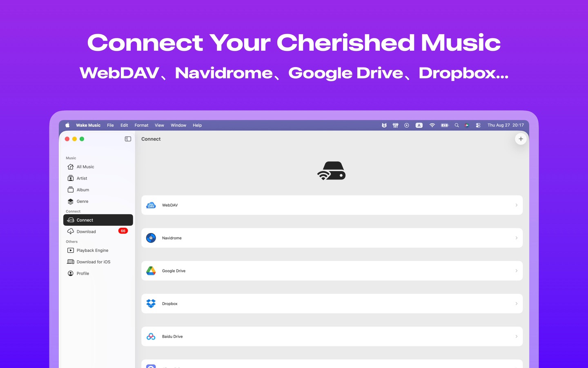Select All Music in sidebar
Viewport: 588px width, 368px height.
click(98, 167)
